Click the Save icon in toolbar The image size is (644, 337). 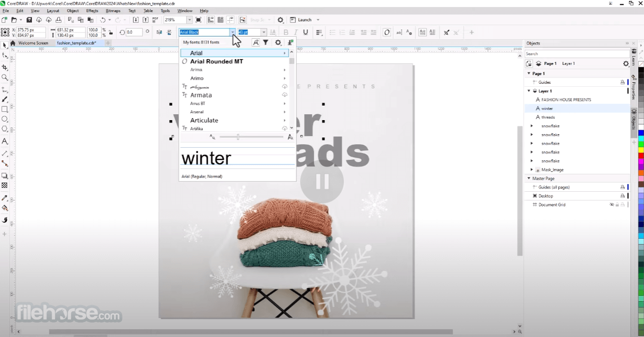coord(30,20)
